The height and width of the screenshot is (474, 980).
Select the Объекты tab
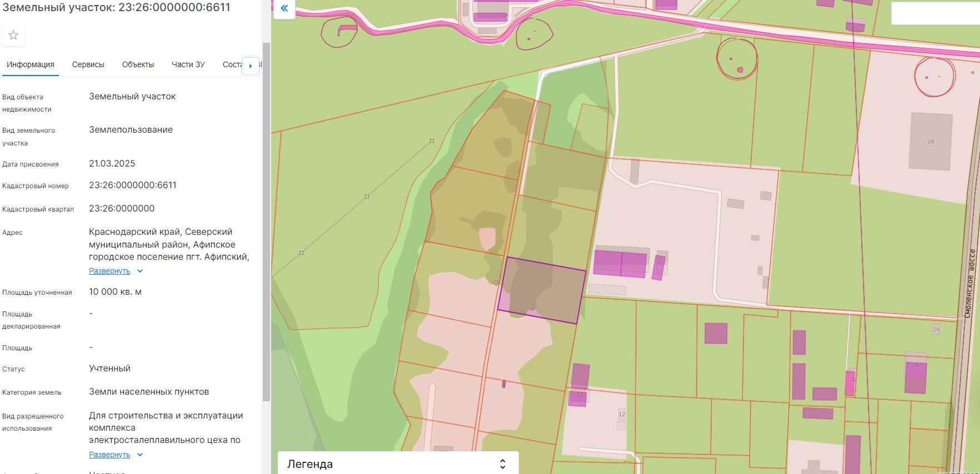click(x=138, y=64)
